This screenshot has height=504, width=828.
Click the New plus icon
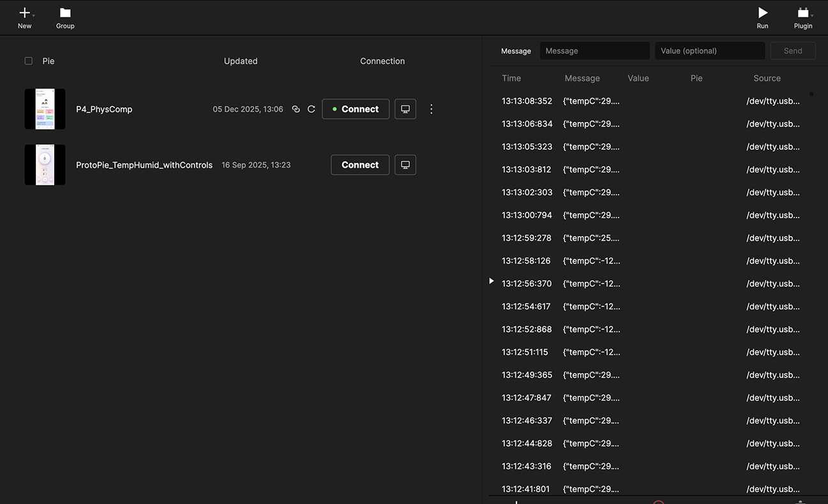click(x=23, y=12)
